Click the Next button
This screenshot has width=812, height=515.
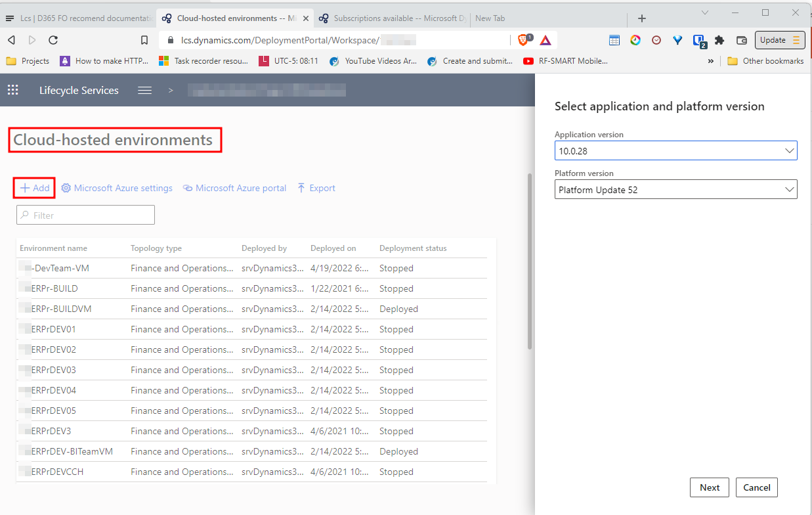coord(710,487)
